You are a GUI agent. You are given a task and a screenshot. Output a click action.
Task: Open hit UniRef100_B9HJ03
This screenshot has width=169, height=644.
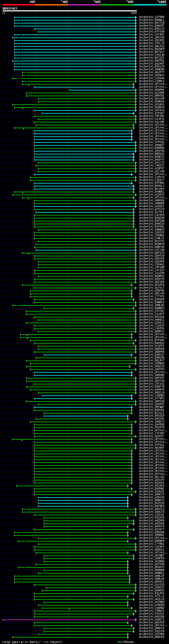pos(152,29)
